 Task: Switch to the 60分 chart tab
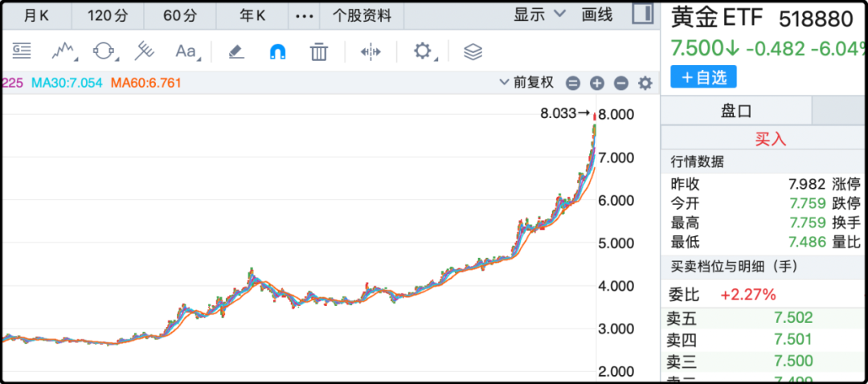click(180, 15)
